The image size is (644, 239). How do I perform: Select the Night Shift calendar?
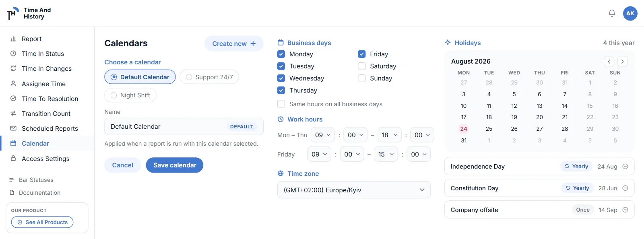[130, 95]
